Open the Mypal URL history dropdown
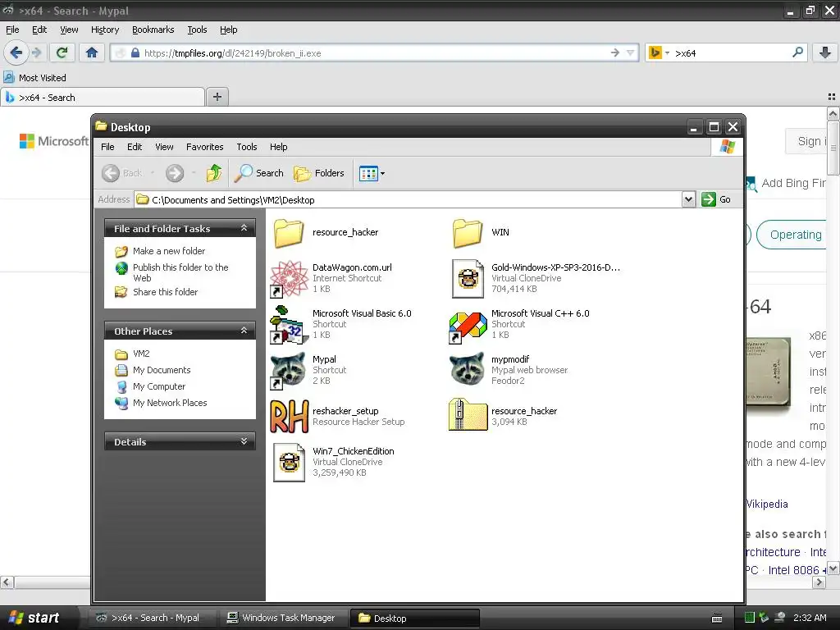Screen dimensions: 840x630 [x=631, y=52]
